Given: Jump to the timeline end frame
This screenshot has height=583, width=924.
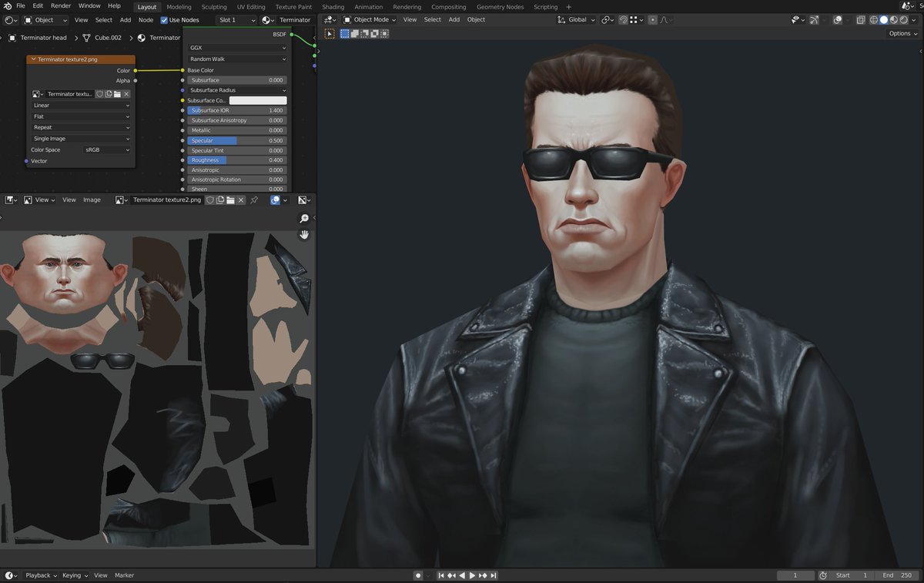Looking at the screenshot, I should tap(493, 575).
